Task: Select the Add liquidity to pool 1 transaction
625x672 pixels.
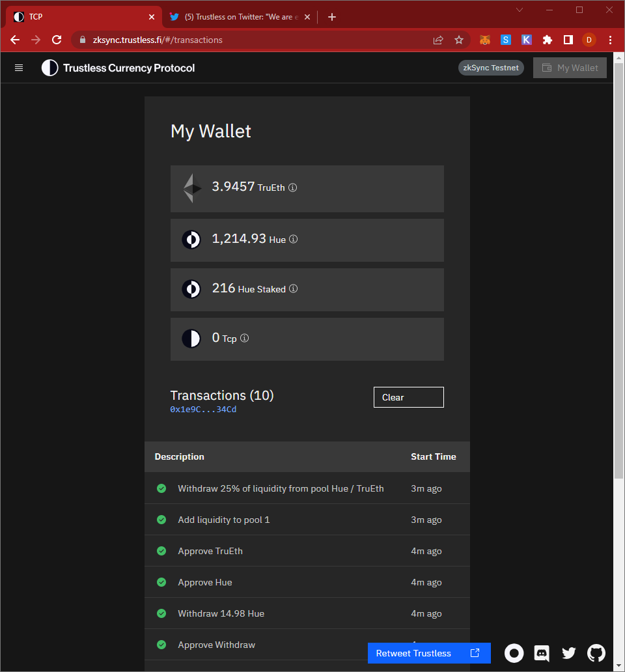Action: tap(307, 520)
